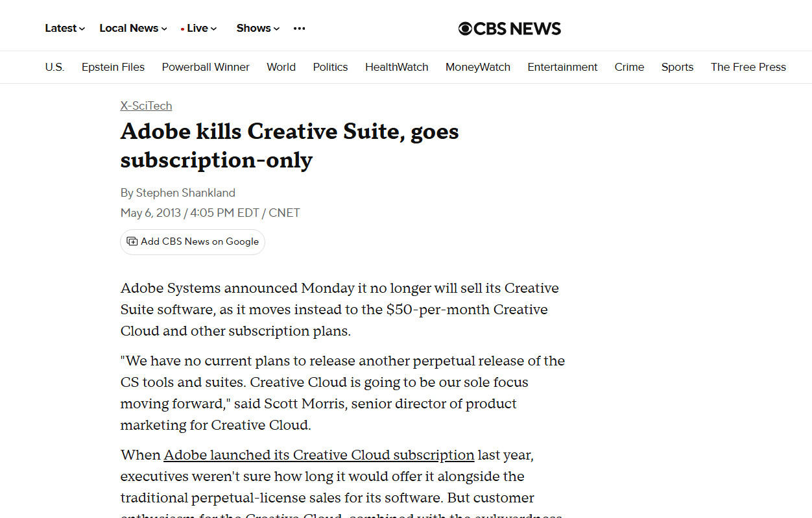The width and height of the screenshot is (812, 518).
Task: Open the Local News dropdown chevron
Action: pos(164,28)
